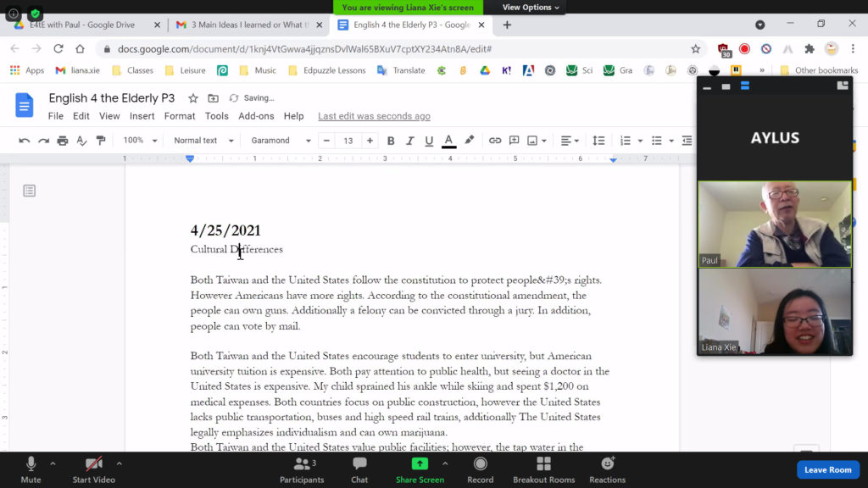Mute the microphone in Zoom
This screenshot has width=868, height=488.
(31, 469)
